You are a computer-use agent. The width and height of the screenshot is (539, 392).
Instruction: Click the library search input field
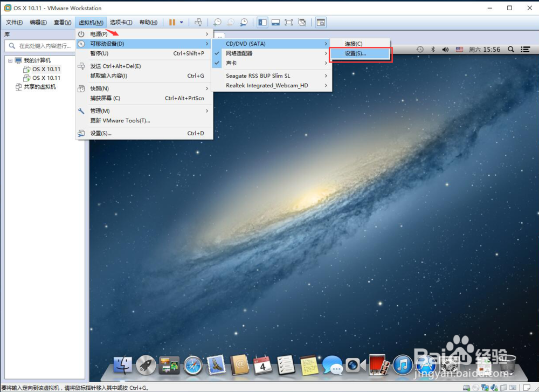[x=40, y=46]
